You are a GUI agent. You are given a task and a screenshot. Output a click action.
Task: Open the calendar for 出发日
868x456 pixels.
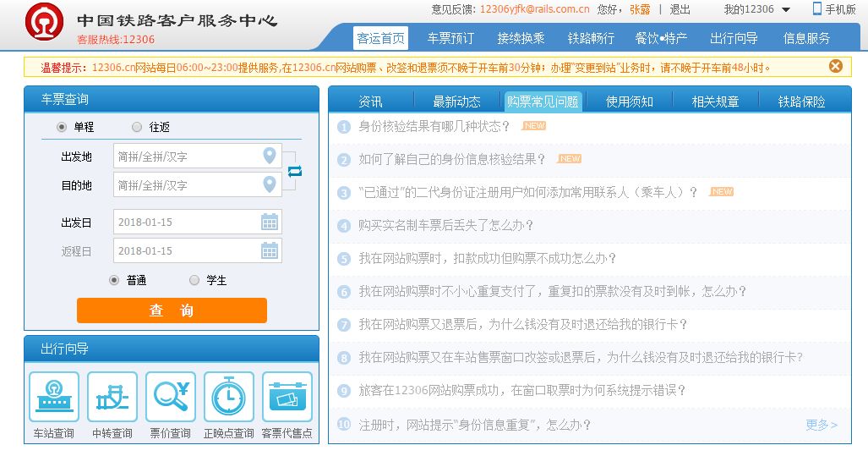pos(270,223)
